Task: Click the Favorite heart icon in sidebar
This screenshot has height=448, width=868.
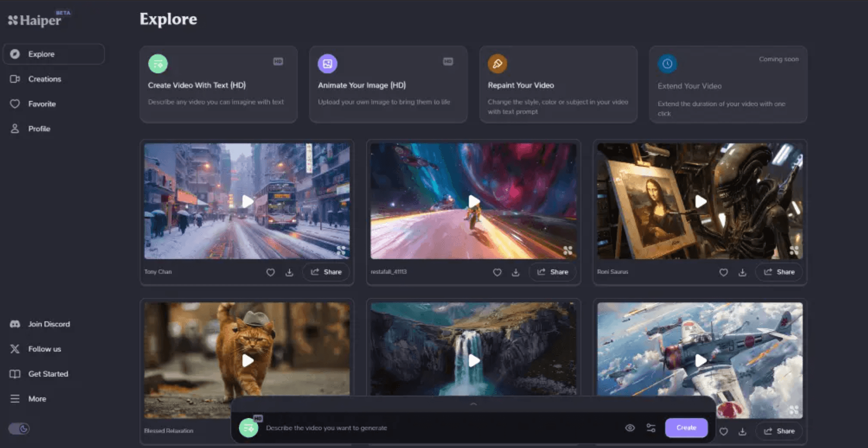Action: tap(15, 104)
